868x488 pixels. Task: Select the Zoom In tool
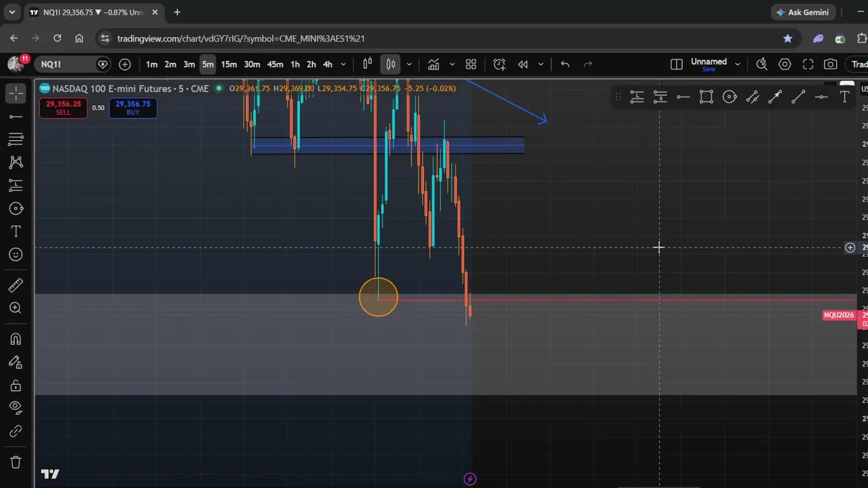coord(16,308)
